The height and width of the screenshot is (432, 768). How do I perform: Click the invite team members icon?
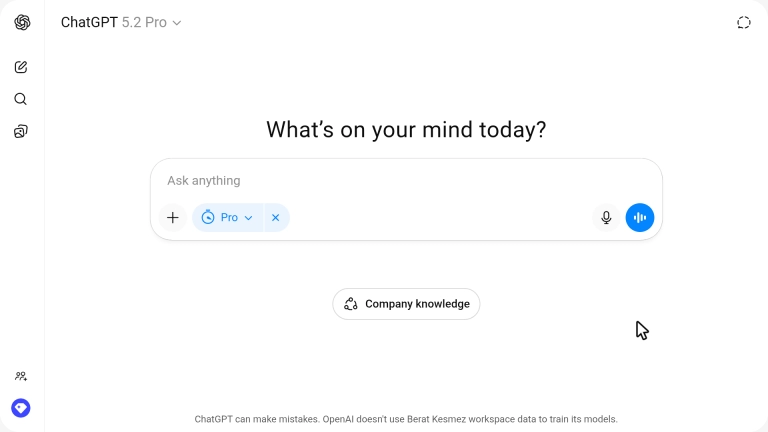21,376
